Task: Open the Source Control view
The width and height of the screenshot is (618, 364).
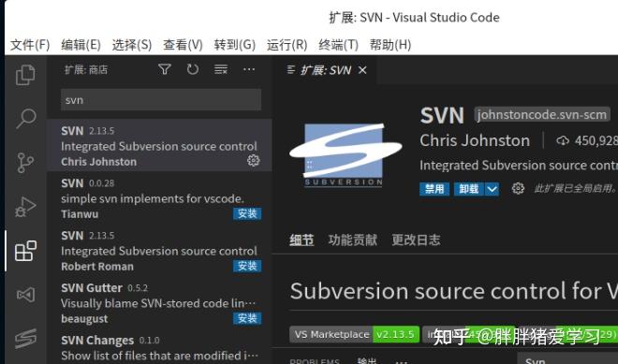Action: pos(25,162)
